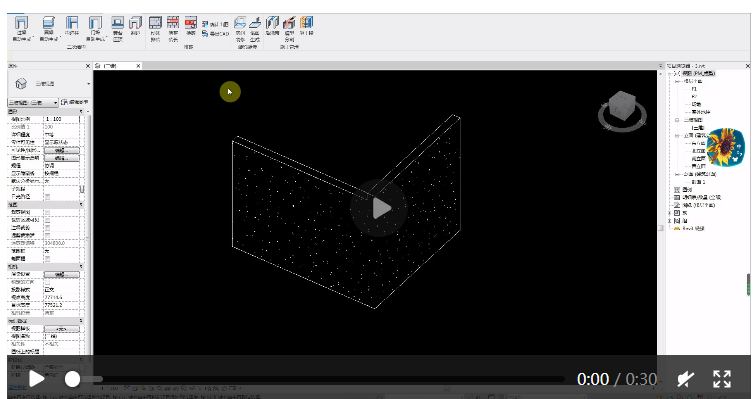The width and height of the screenshot is (754, 399).
Task: Enter fullscreen using the expand arrows icon
Action: pos(722,379)
